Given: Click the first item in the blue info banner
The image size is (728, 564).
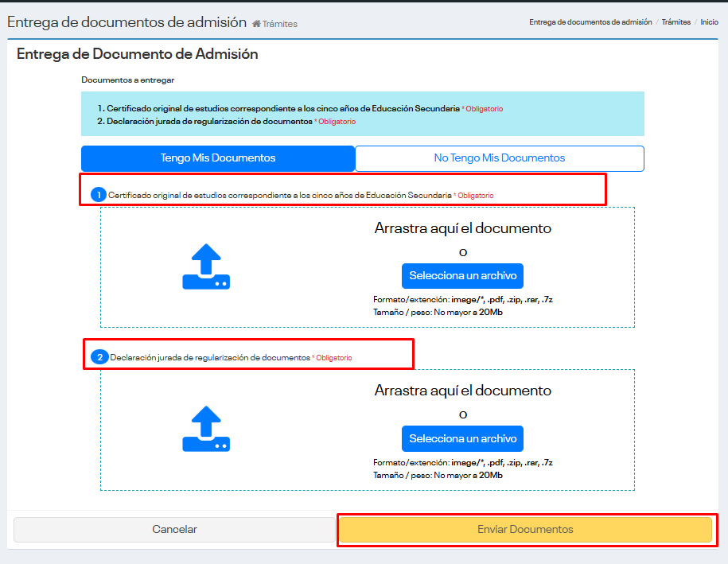Looking at the screenshot, I should 283,108.
